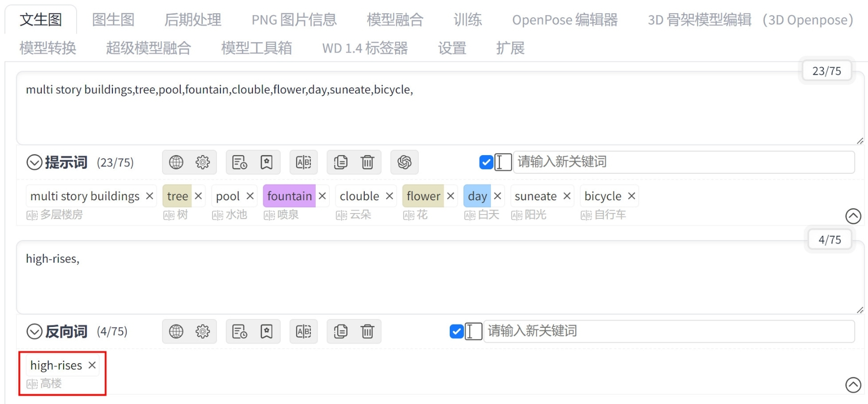Click the 请输入新关键词 field for the positive prompt
868x404 pixels.
684,162
